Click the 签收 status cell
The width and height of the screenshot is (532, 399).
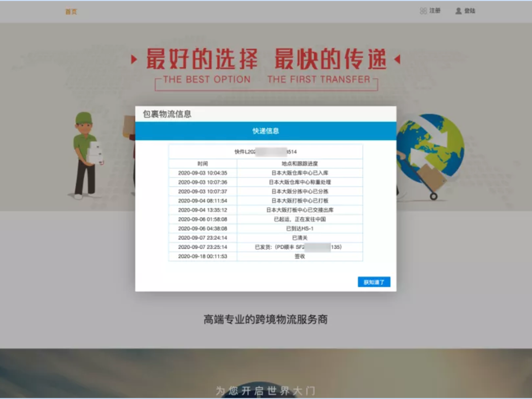pyautogui.click(x=300, y=257)
